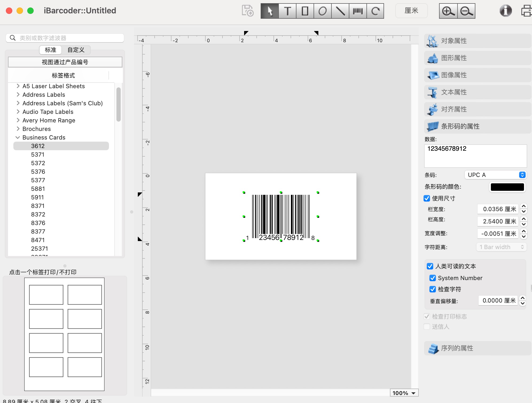Select label format 25371
Viewport: 532px width, 403px height.
coord(40,249)
